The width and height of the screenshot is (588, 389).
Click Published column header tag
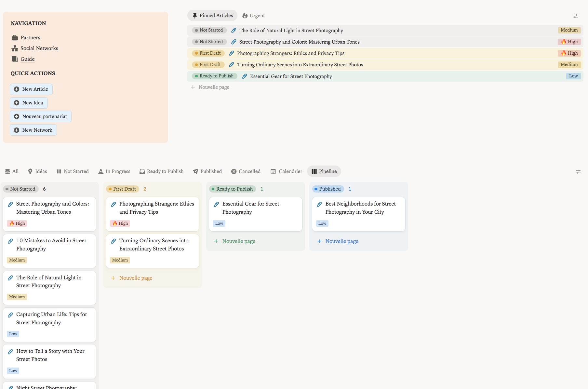328,189
